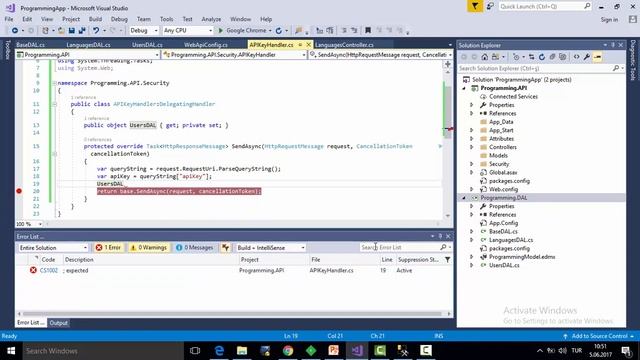Switch to the WebApiConfig.cs tab

(x=206, y=44)
